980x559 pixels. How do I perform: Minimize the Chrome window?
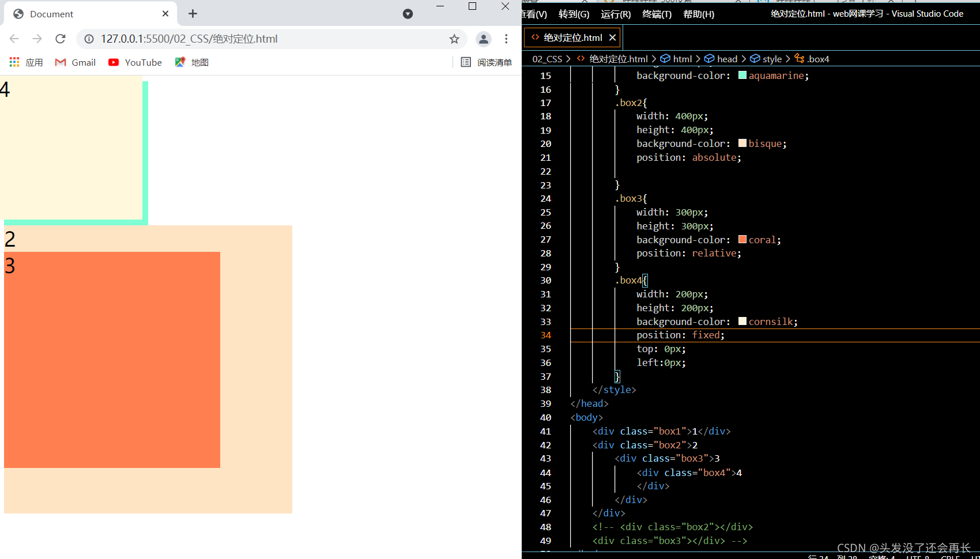point(440,6)
